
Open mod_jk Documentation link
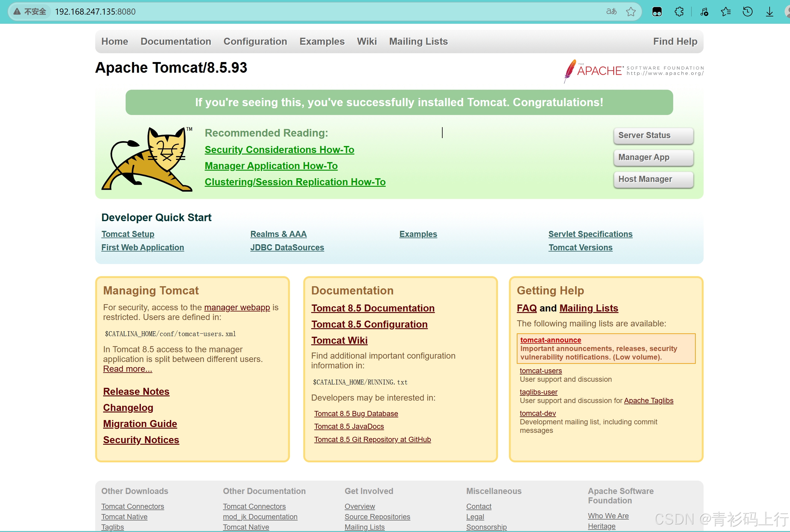pos(260,517)
